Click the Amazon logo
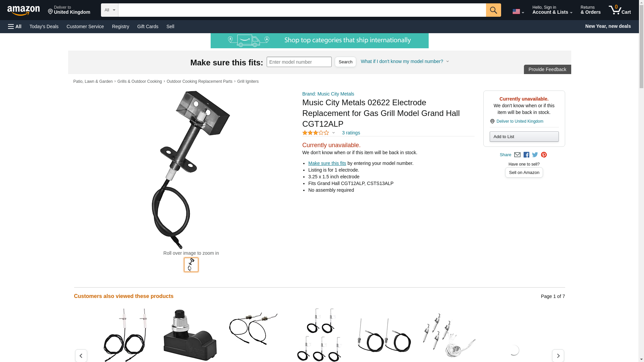This screenshot has height=362, width=644. [23, 10]
